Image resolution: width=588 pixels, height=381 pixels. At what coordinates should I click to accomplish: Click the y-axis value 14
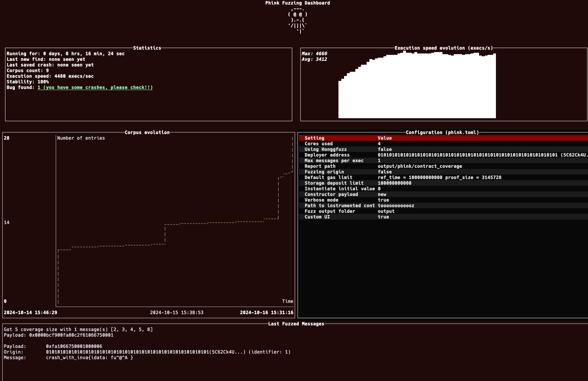click(x=6, y=222)
